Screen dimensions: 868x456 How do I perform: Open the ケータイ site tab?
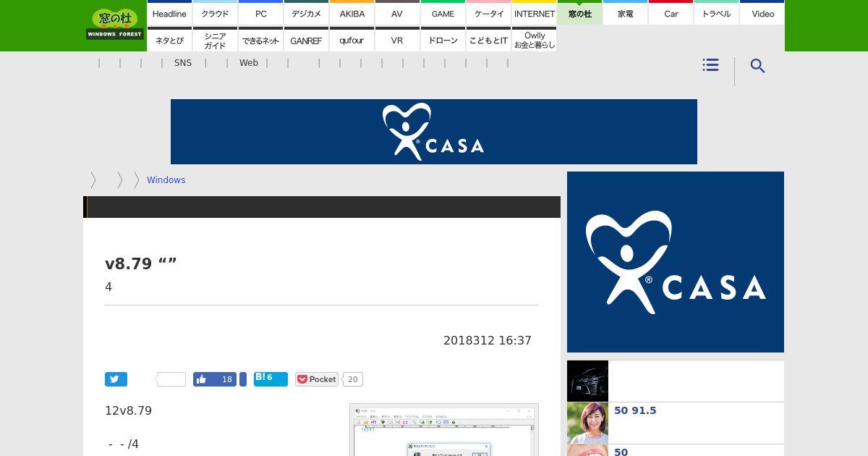[x=488, y=12]
